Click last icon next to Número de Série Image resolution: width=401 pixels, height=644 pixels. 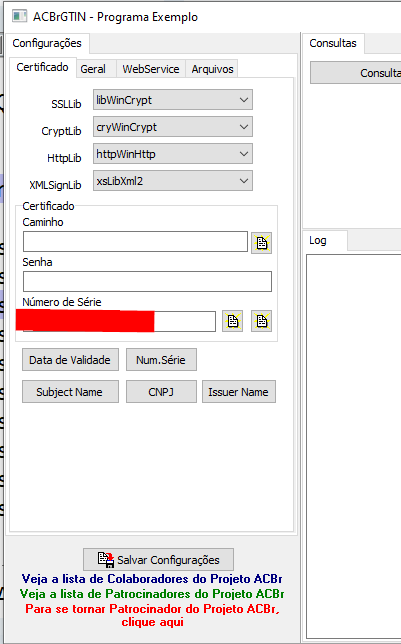click(261, 321)
